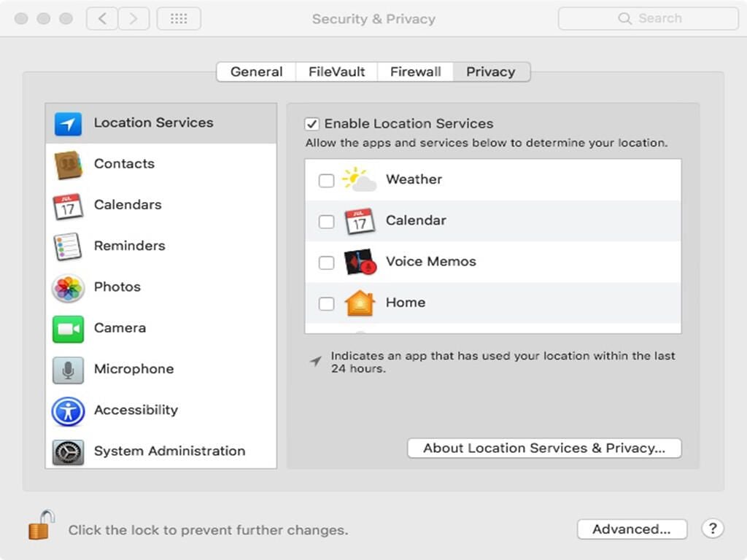Focus the Search field
This screenshot has width=747, height=560.
click(649, 18)
